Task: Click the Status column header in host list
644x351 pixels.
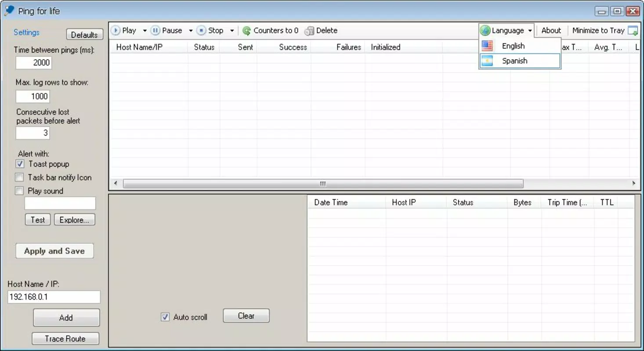Action: 204,47
